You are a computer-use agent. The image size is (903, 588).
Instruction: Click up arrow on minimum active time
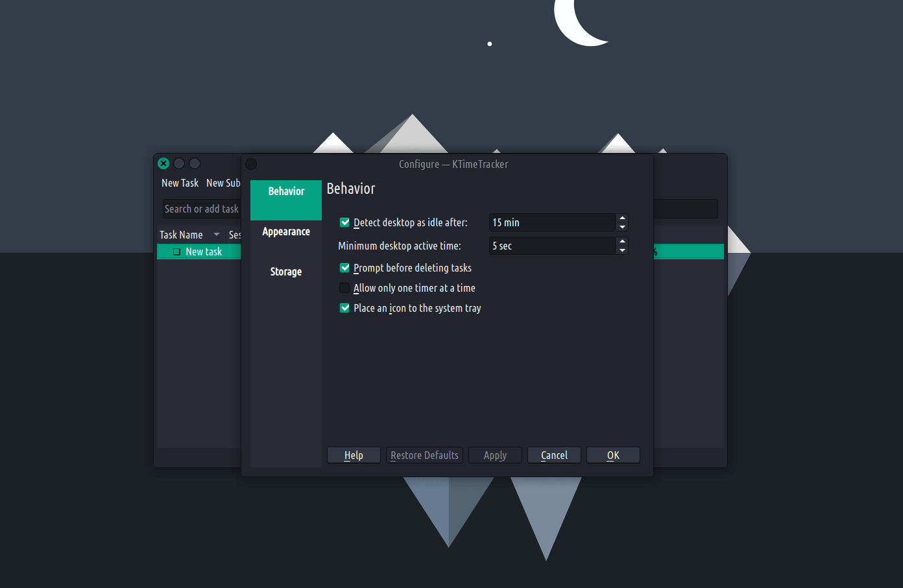tap(622, 241)
